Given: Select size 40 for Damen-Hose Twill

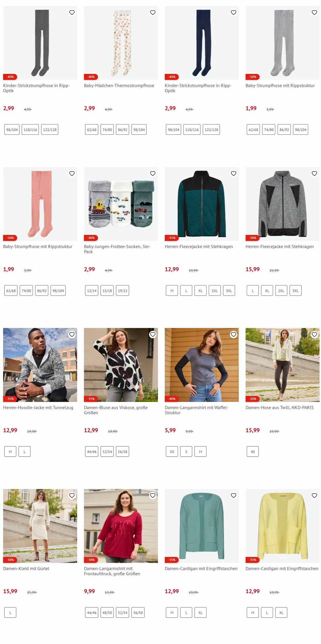Looking at the screenshot, I should tap(253, 451).
